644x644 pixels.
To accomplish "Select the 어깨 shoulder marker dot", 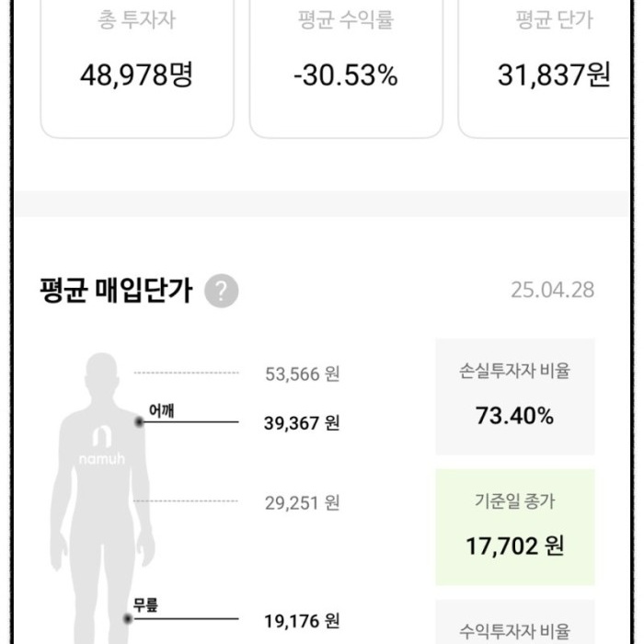I will pos(139,421).
